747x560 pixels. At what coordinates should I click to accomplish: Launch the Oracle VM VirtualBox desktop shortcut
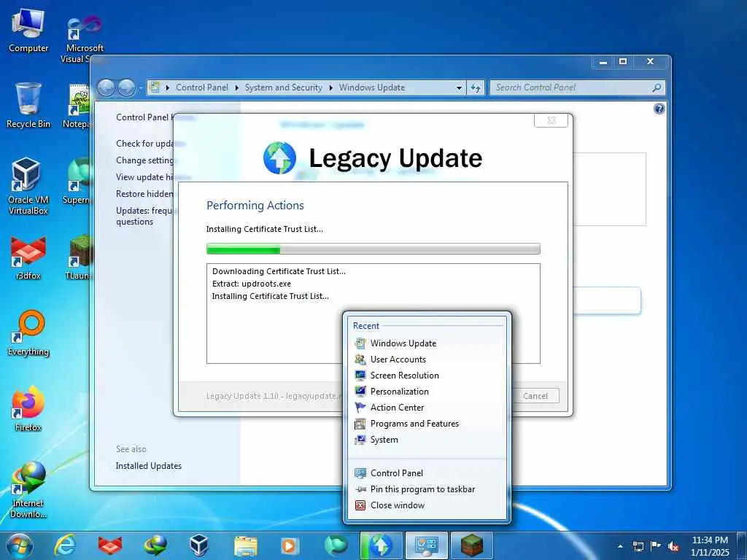[28, 186]
